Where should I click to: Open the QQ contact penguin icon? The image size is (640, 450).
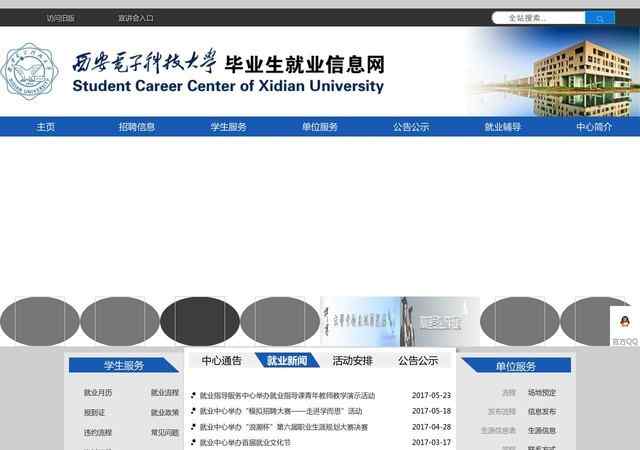point(624,321)
